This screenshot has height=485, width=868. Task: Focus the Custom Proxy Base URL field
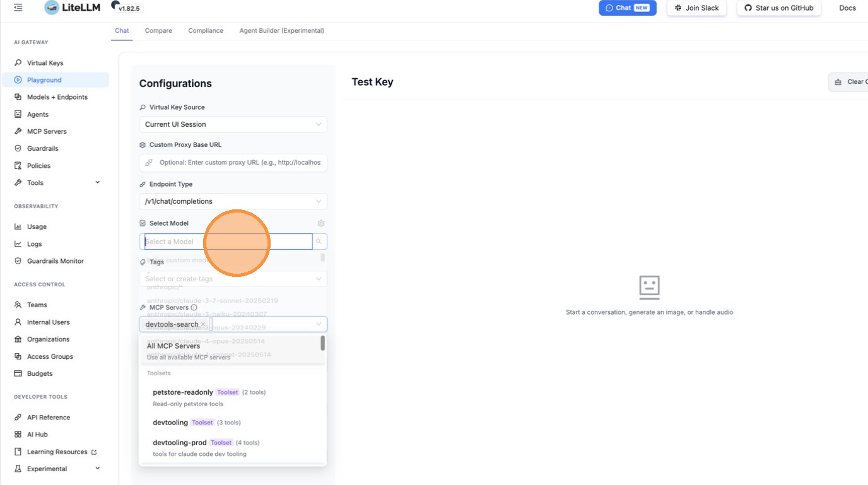point(233,162)
